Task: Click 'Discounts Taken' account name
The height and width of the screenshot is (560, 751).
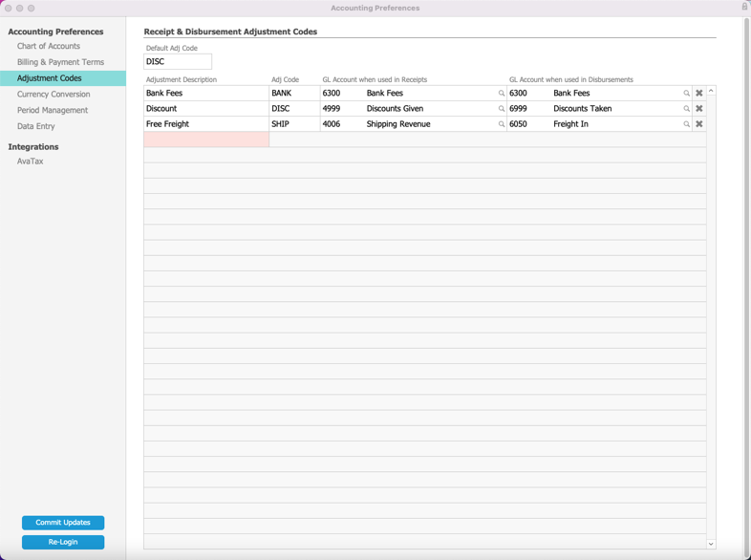Action: tap(583, 109)
